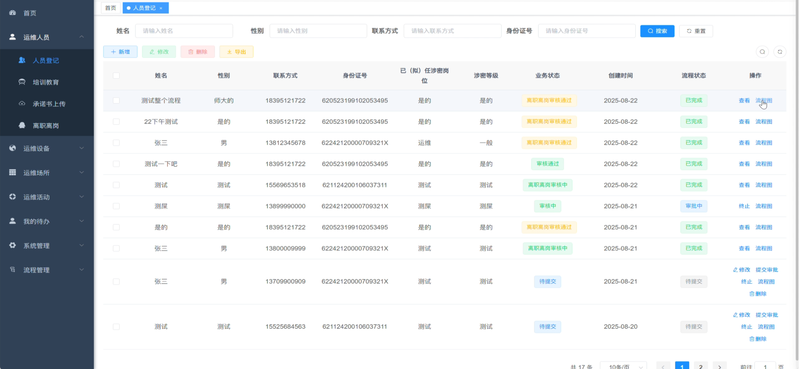800x369 pixels.
Task: Focus the 身份证号 search input field
Action: 587,31
